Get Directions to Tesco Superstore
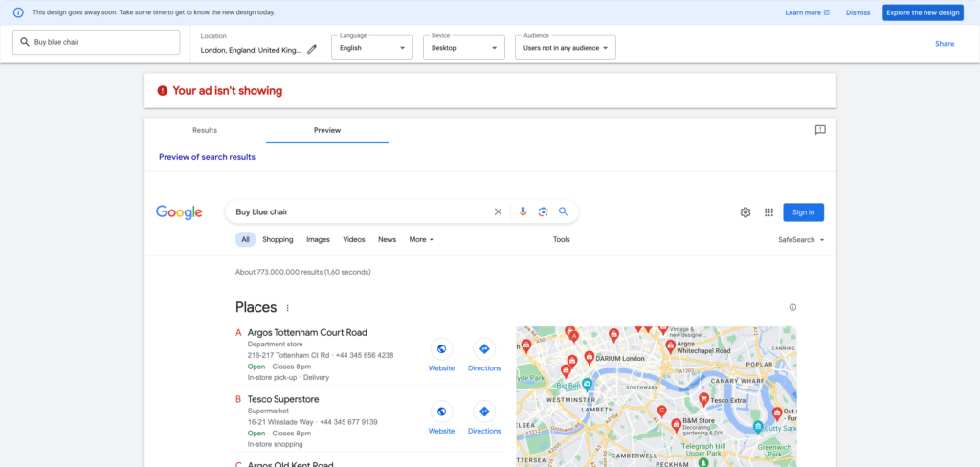The height and width of the screenshot is (467, 980). 484,413
